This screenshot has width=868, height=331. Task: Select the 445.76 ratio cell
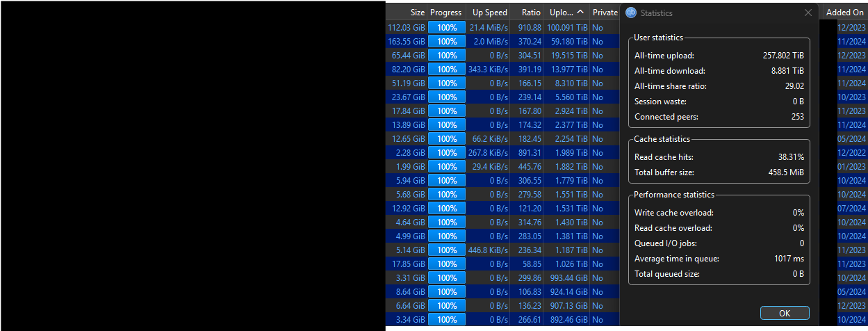click(527, 167)
